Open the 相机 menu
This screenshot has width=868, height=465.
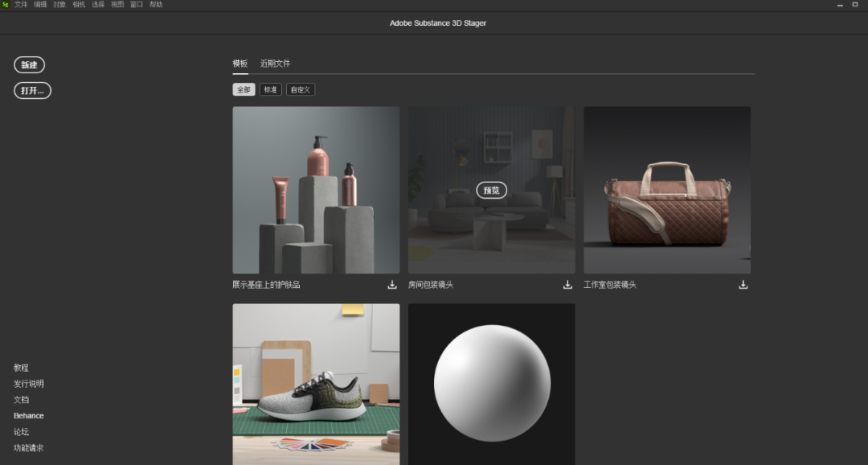click(79, 5)
